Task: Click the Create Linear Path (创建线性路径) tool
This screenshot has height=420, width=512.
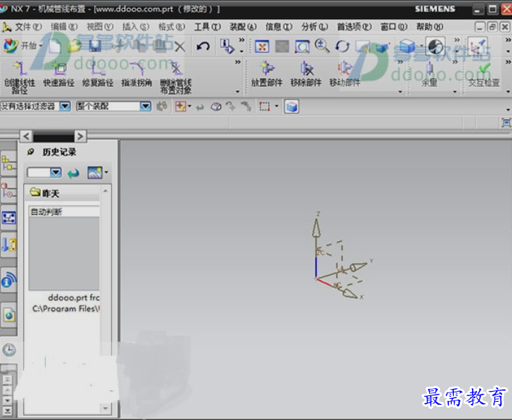Action: click(20, 78)
